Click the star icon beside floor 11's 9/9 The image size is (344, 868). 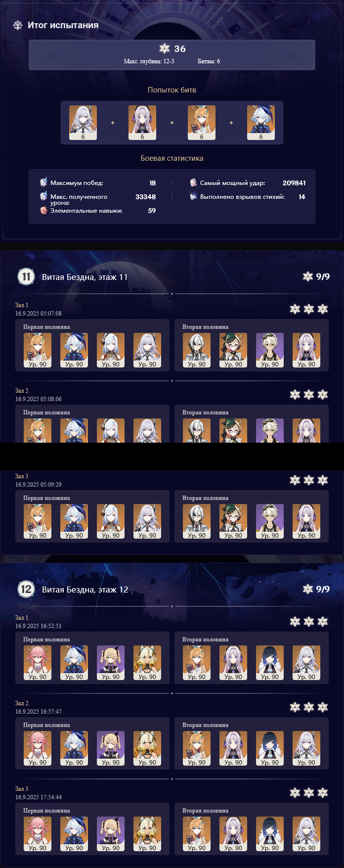(x=308, y=276)
